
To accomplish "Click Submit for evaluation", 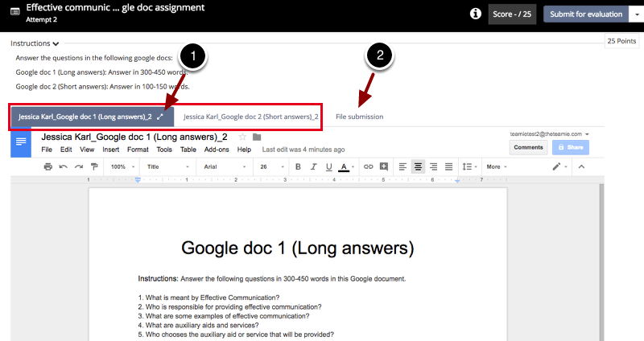I will (x=586, y=14).
